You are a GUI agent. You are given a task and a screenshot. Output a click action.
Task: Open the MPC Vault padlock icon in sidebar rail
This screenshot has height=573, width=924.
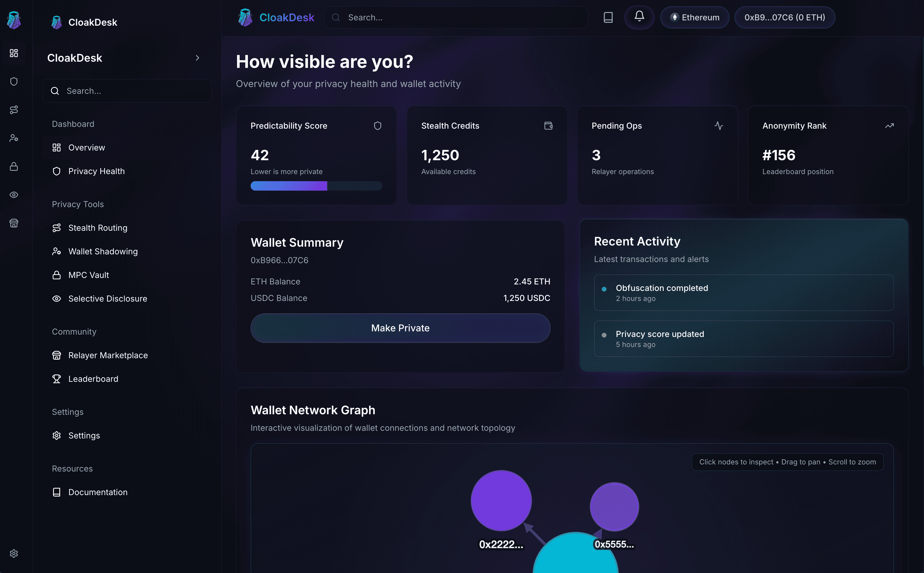(14, 166)
